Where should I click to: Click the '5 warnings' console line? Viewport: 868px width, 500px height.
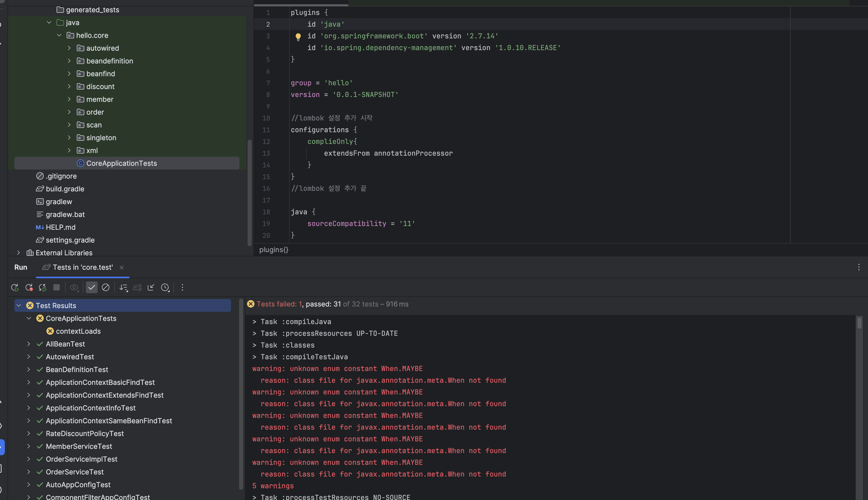pos(273,486)
